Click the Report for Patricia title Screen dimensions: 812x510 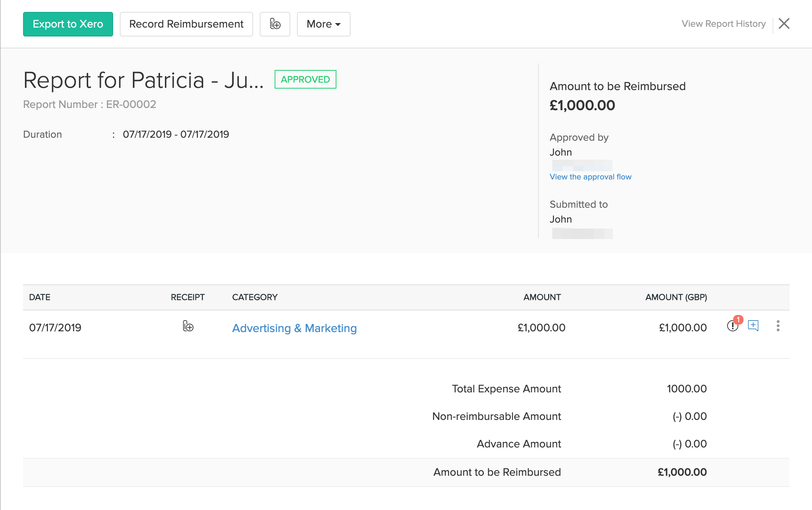click(143, 80)
